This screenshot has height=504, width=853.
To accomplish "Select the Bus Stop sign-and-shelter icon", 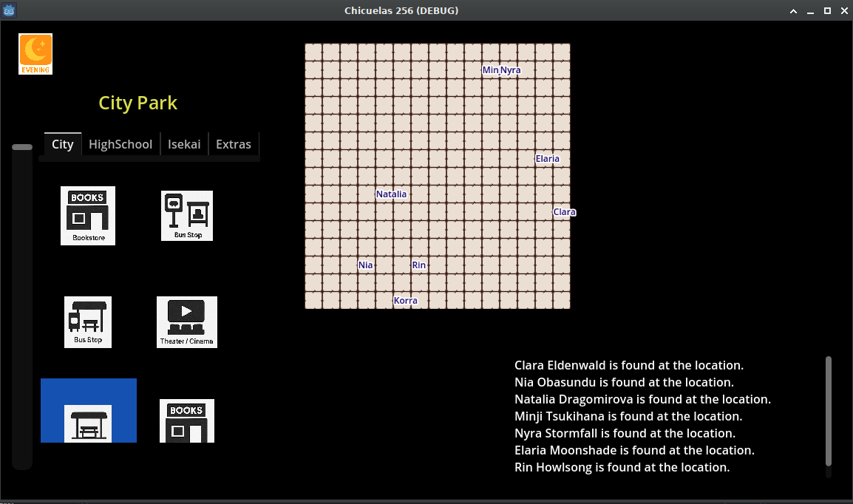I will (186, 216).
